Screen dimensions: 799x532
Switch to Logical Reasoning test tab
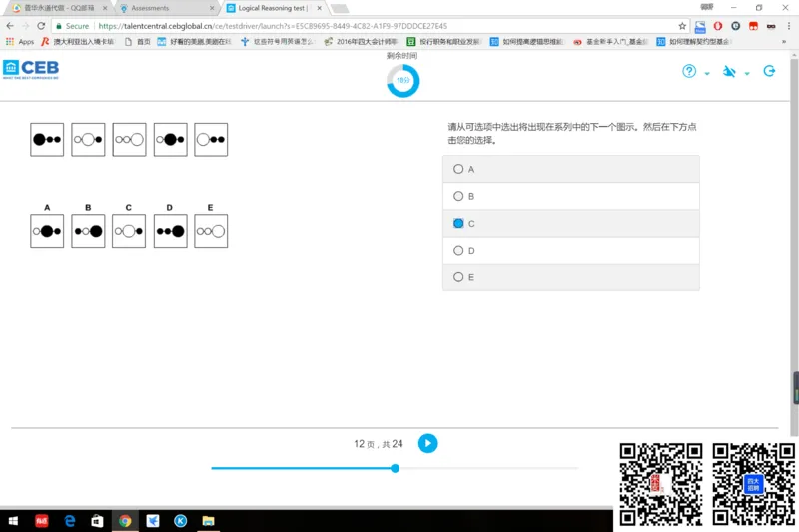[273, 8]
